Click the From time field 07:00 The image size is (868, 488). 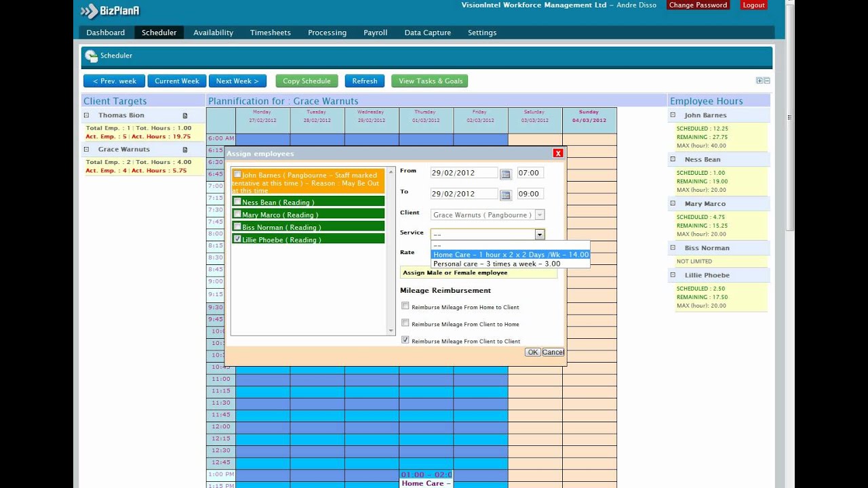coord(530,173)
